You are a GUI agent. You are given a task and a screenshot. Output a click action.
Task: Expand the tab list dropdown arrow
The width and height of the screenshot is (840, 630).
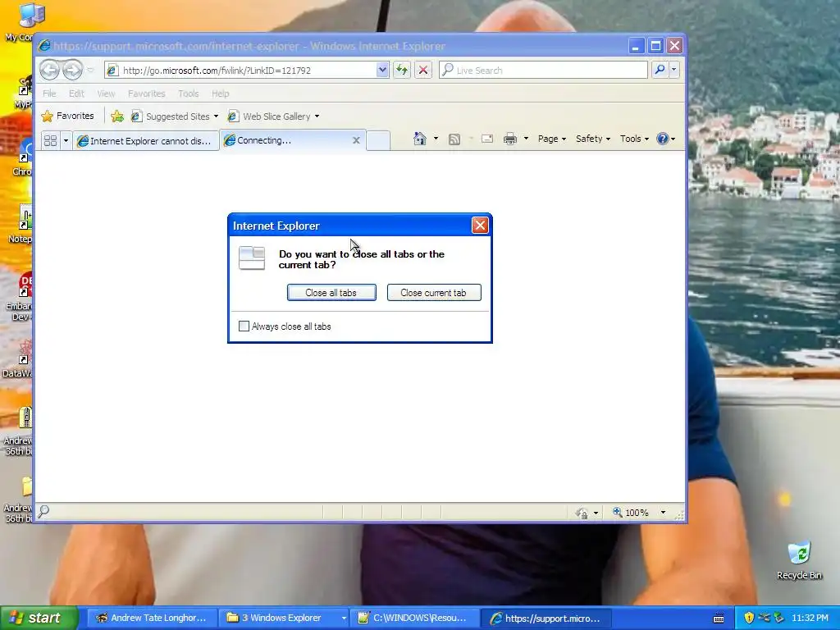click(66, 141)
